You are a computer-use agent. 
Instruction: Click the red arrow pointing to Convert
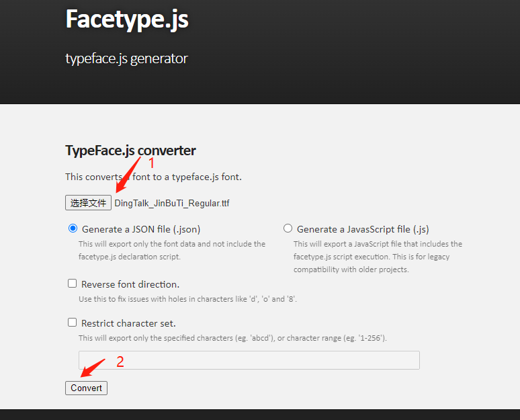click(92, 368)
